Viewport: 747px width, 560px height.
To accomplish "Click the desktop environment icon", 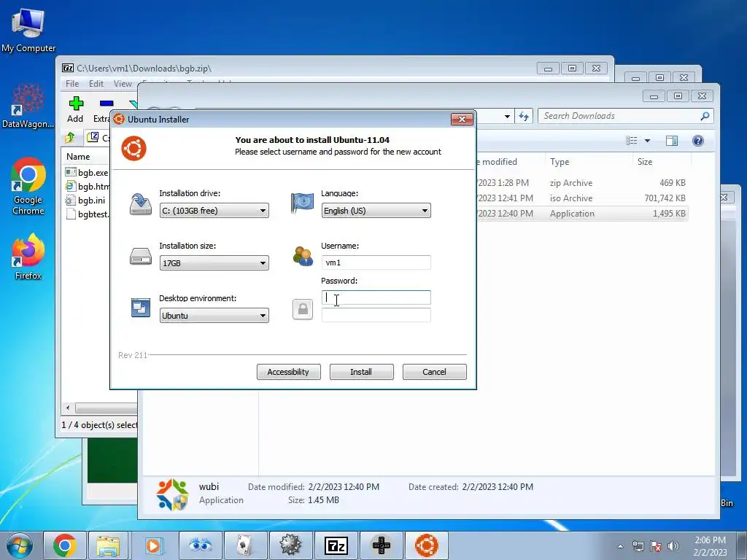I will click(141, 308).
